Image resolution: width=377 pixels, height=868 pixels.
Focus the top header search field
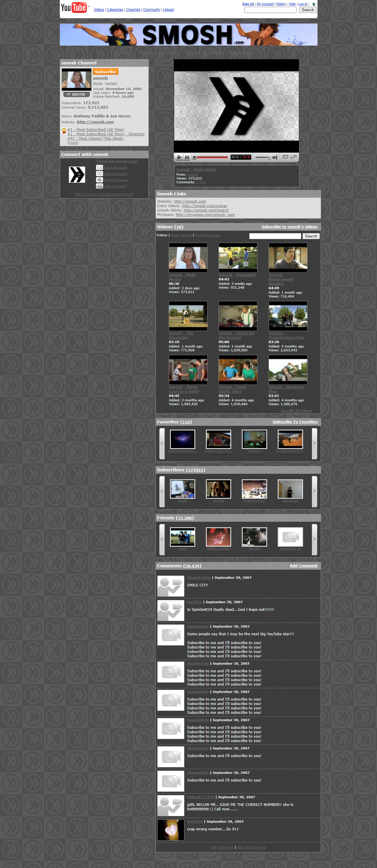coord(270,10)
